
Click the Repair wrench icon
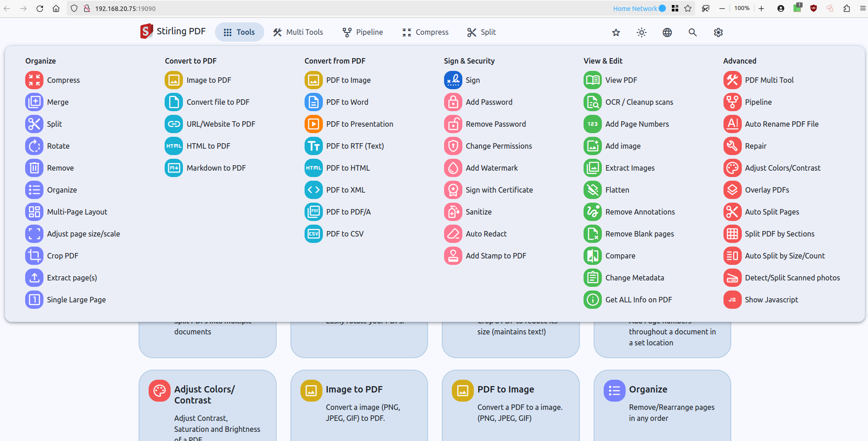click(x=733, y=146)
